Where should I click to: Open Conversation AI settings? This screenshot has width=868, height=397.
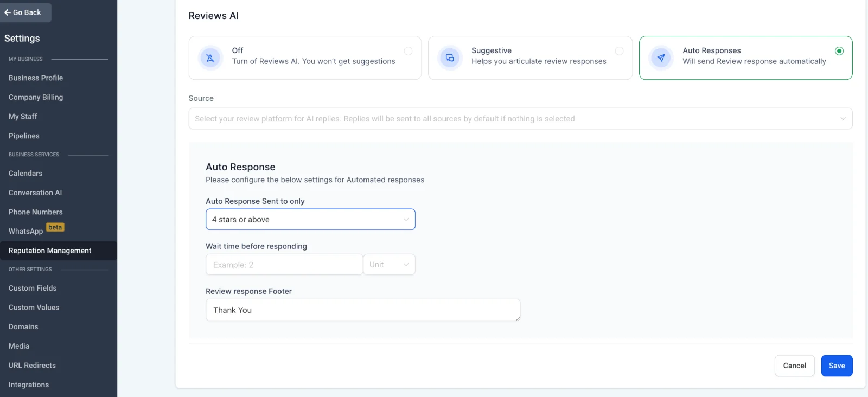[x=35, y=193]
